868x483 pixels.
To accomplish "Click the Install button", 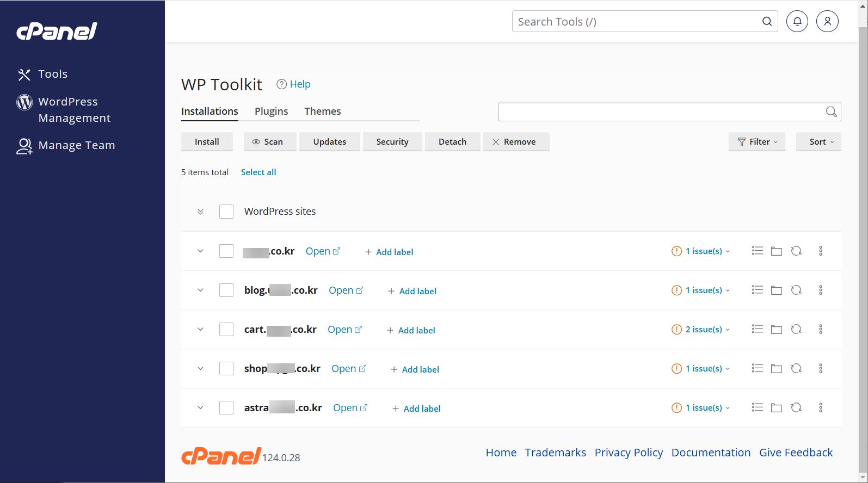I will (207, 141).
